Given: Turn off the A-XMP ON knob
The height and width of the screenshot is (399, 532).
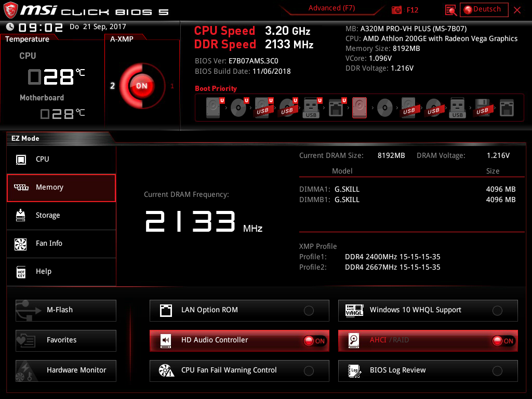Looking at the screenshot, I should [x=141, y=86].
